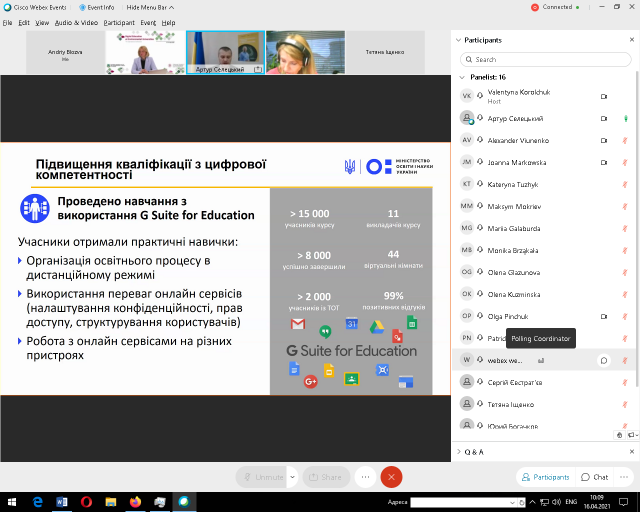Click the chat bubble icon on webex row
The image size is (640, 512).
pyautogui.click(x=604, y=361)
